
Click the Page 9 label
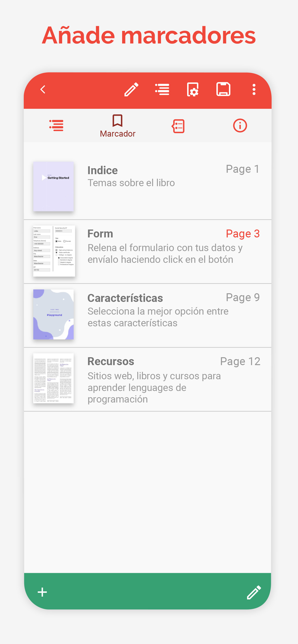(242, 298)
